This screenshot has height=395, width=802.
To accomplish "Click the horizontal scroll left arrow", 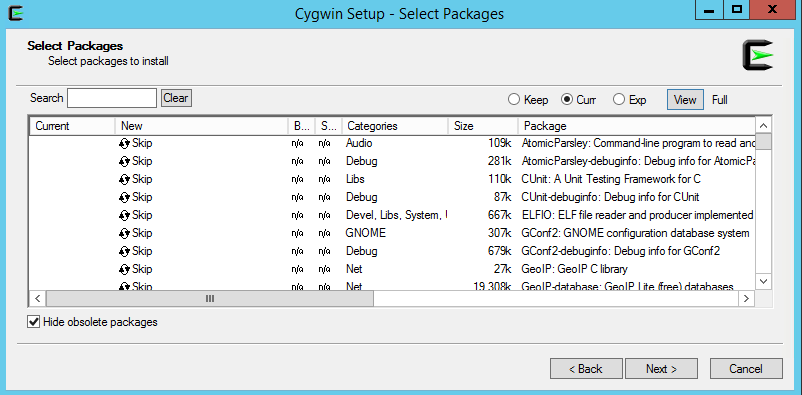I will [37, 298].
